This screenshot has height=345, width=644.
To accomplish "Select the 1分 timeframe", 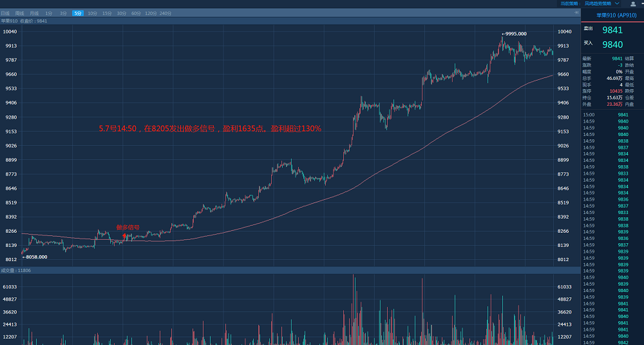I will (x=49, y=13).
